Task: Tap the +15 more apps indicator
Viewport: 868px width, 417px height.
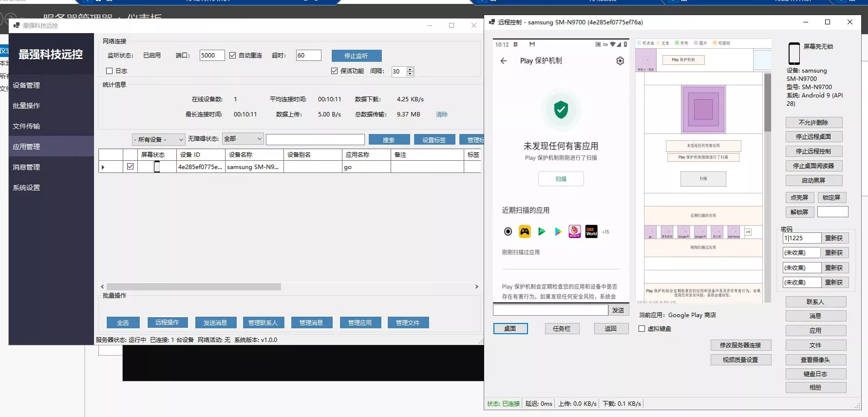Action: (x=605, y=232)
